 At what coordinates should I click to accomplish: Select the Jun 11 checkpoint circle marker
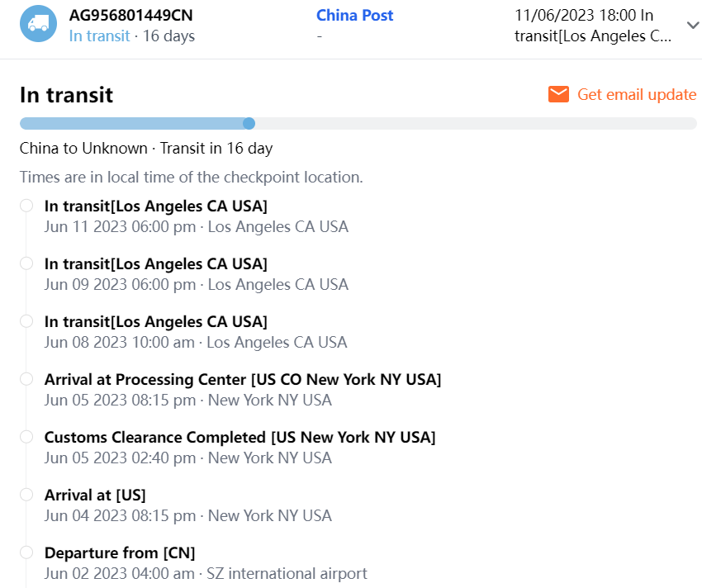[26, 206]
